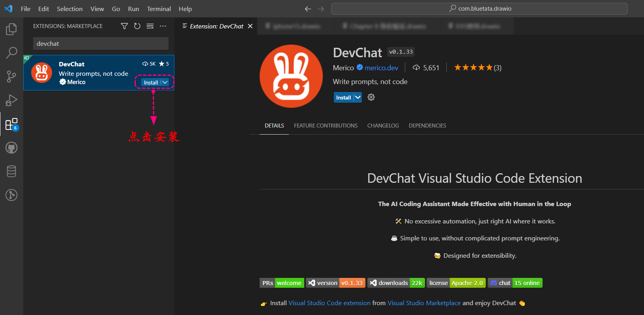Click the license Apache-2.0 badge
Viewport: 644px width, 315px height.
(456, 283)
